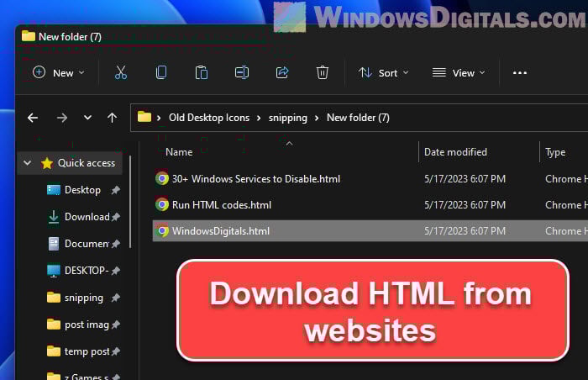Click pin icon beside temp post
The image size is (588, 380).
pyautogui.click(x=116, y=351)
